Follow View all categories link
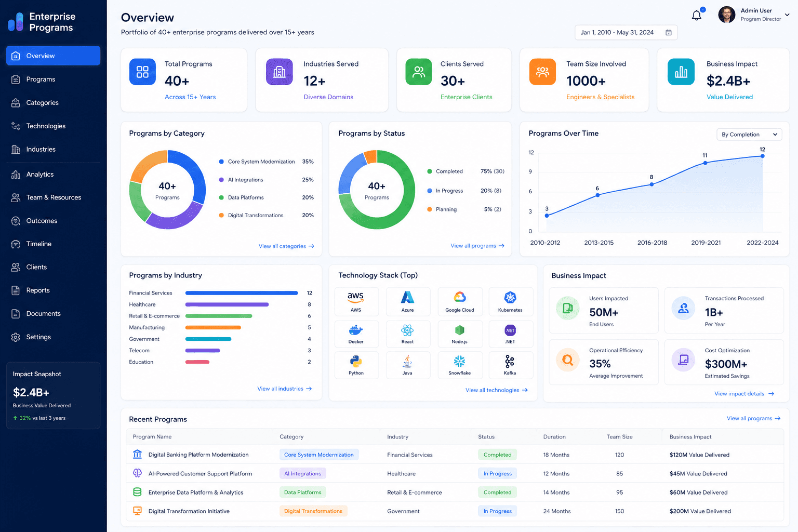The width and height of the screenshot is (798, 532). coord(286,246)
